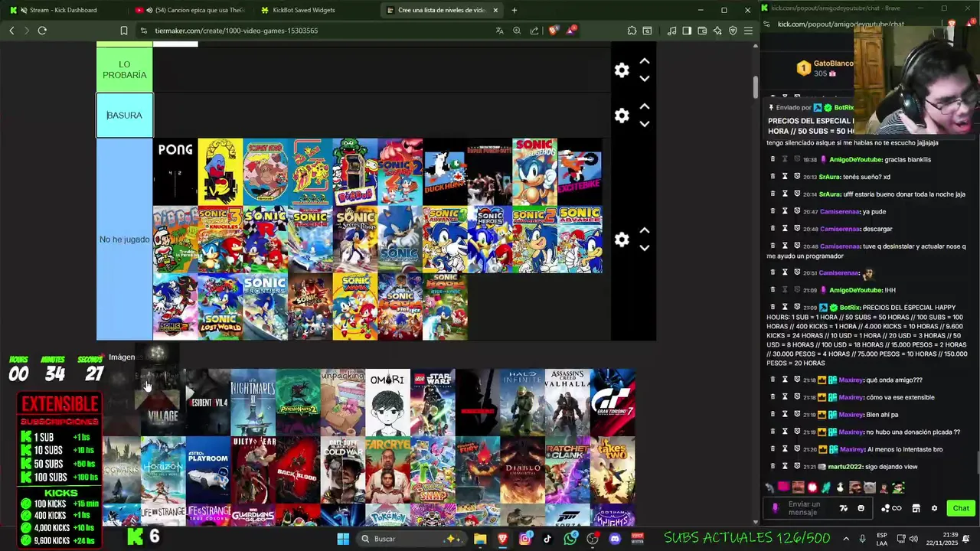
Task: Select the It Takes Two image
Action: coord(612,470)
